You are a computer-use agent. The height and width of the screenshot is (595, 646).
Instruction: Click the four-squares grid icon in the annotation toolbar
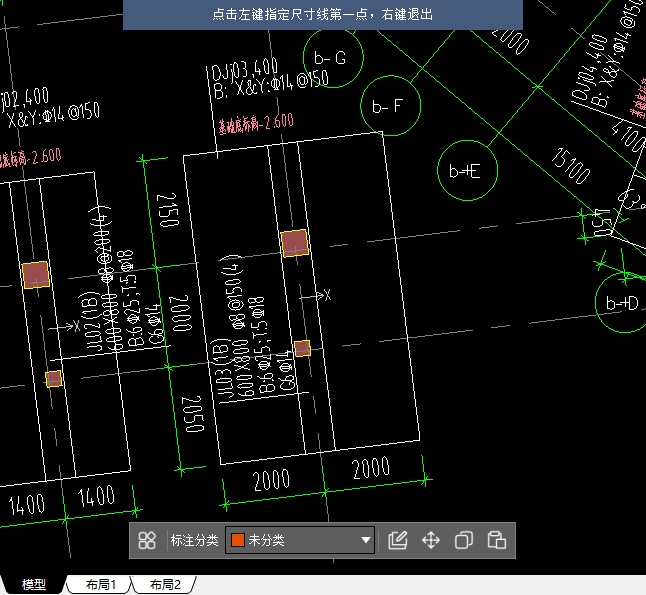click(147, 540)
